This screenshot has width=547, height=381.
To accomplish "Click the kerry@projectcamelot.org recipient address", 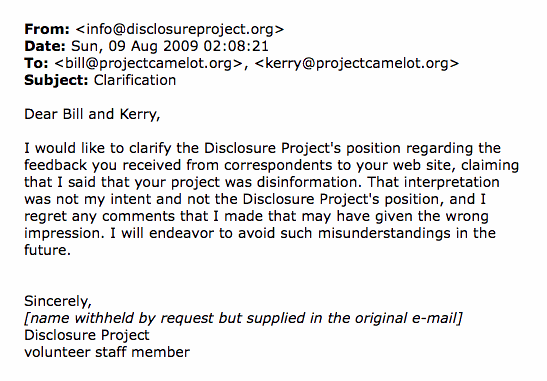I will click(x=357, y=63).
